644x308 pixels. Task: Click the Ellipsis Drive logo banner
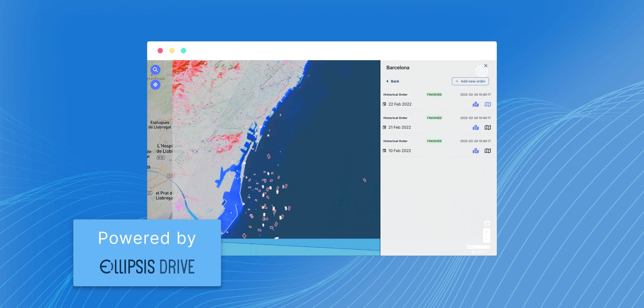(147, 253)
